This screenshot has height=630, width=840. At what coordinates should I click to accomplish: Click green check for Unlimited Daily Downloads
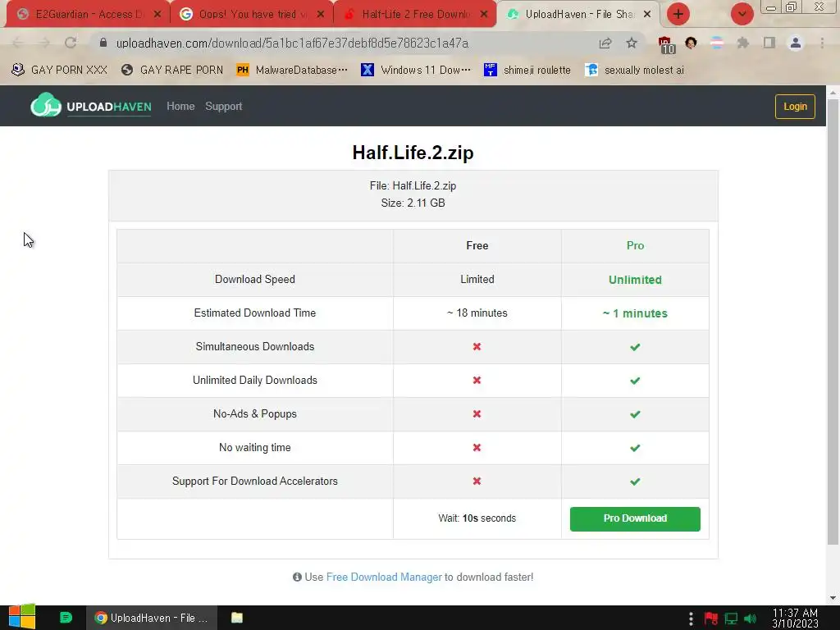(635, 381)
